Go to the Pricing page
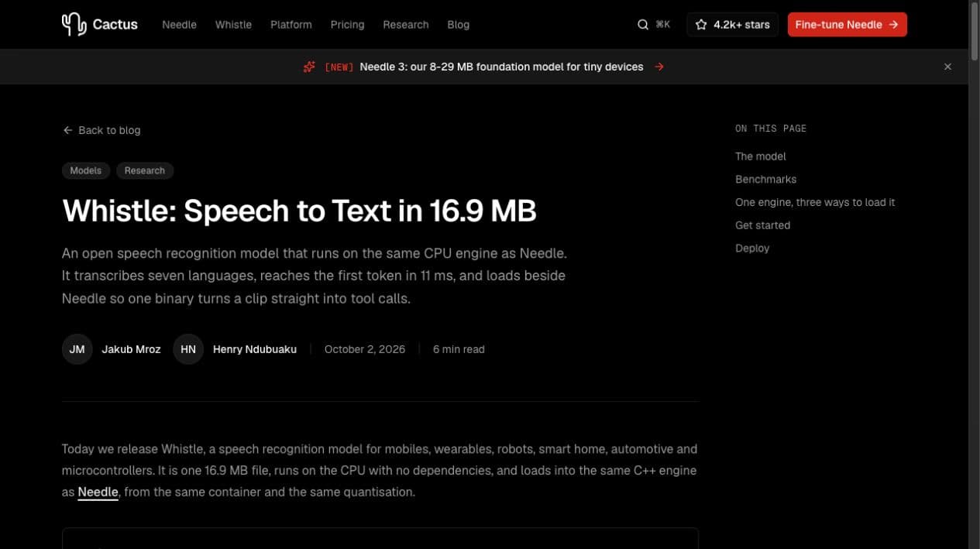The height and width of the screenshot is (549, 980). click(347, 25)
